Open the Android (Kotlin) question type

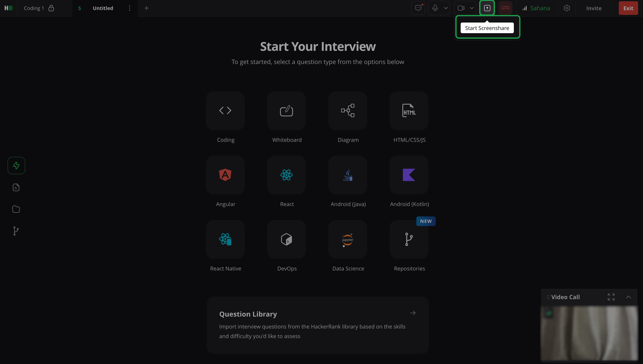click(409, 175)
